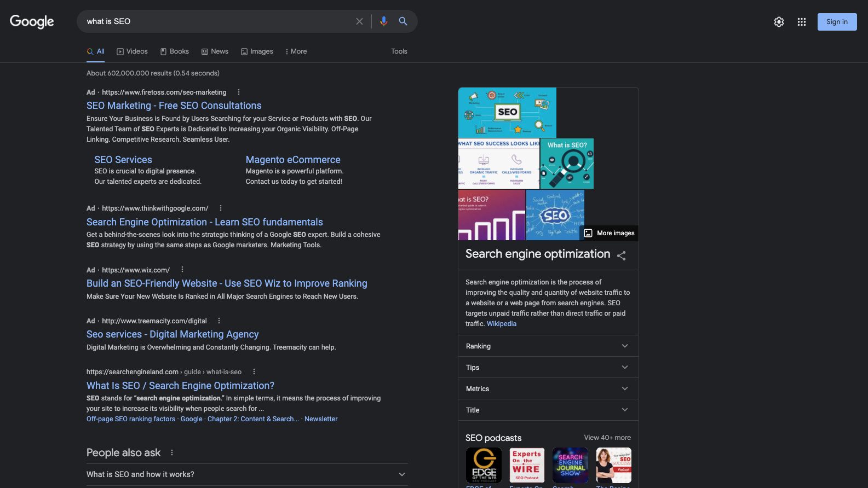Open the settings gear icon
The width and height of the screenshot is (868, 488).
coord(779,22)
